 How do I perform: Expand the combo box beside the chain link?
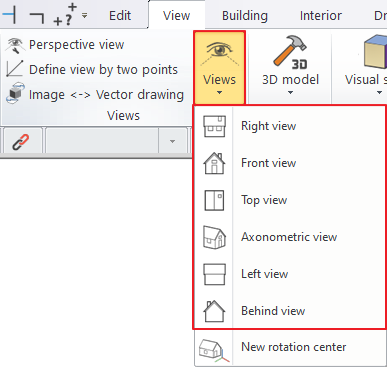pos(172,142)
